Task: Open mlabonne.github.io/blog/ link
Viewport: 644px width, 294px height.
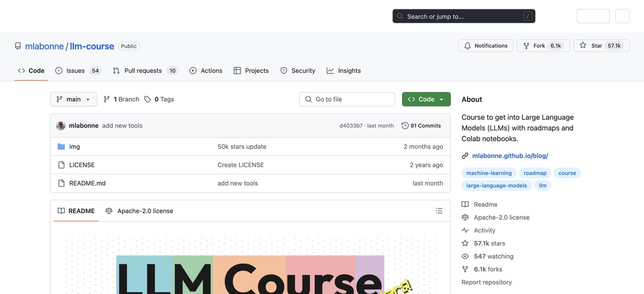Action: coord(510,156)
